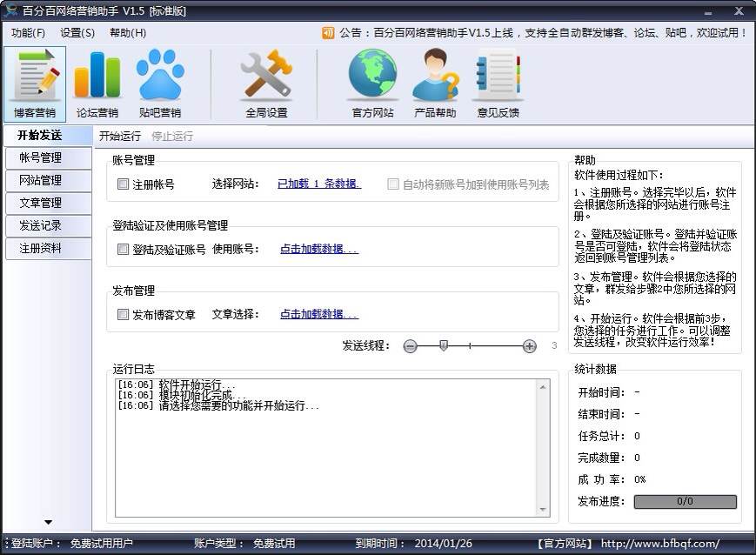Decrease send threads with minus button
This screenshot has width=756, height=555.
(x=411, y=346)
